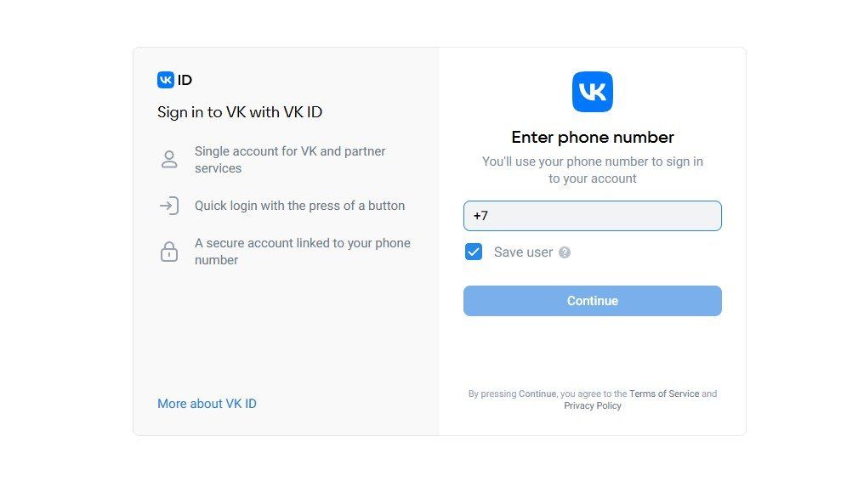Click the large blue VK logo
841x504 pixels.
click(x=592, y=92)
